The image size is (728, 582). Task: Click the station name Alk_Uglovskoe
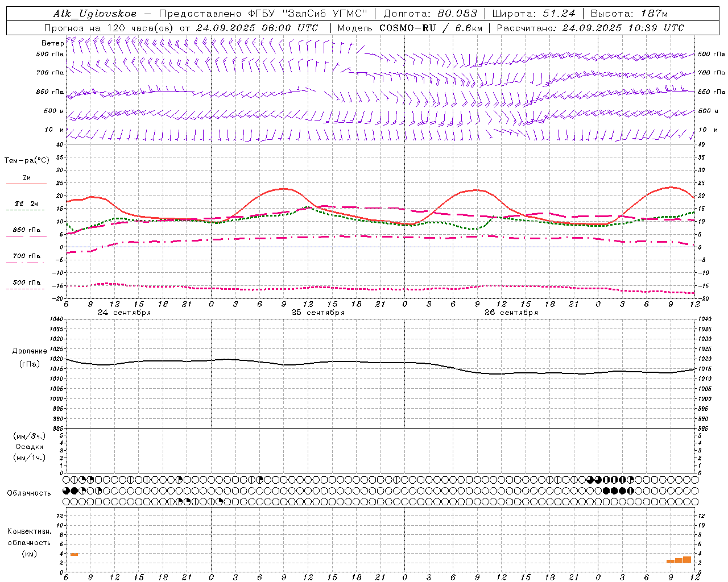(x=95, y=14)
